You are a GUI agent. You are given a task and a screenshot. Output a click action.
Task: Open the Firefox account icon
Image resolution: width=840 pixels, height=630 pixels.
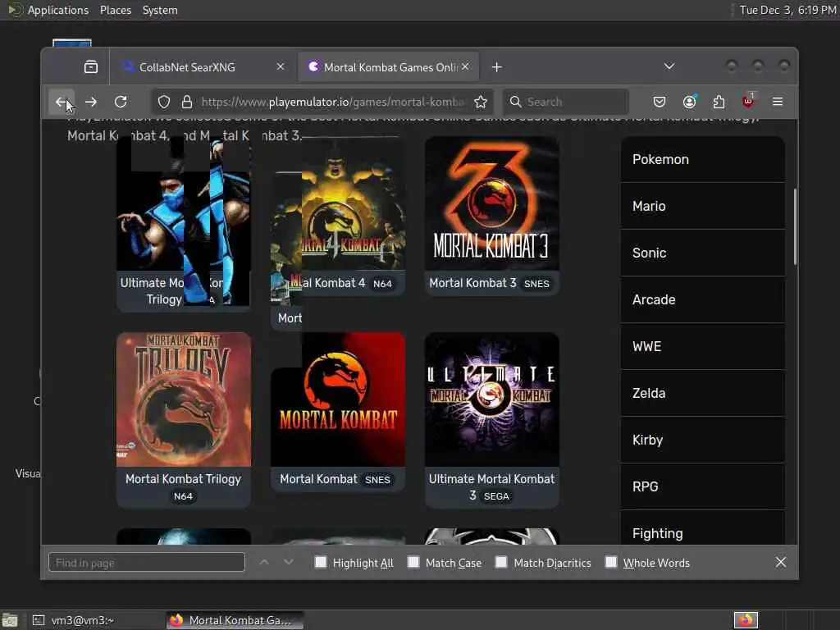[689, 102]
